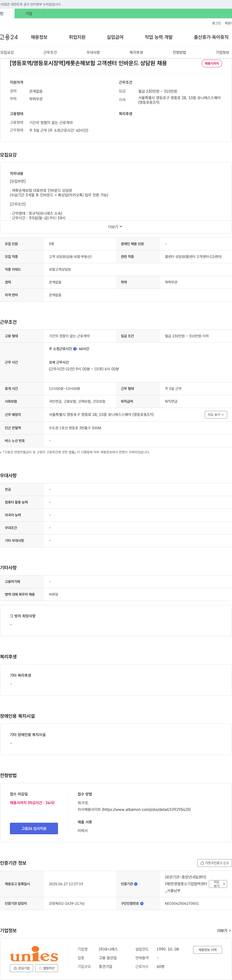Click the company name (주)유니에스
This screenshot has width=232, height=980.
tap(108, 949)
